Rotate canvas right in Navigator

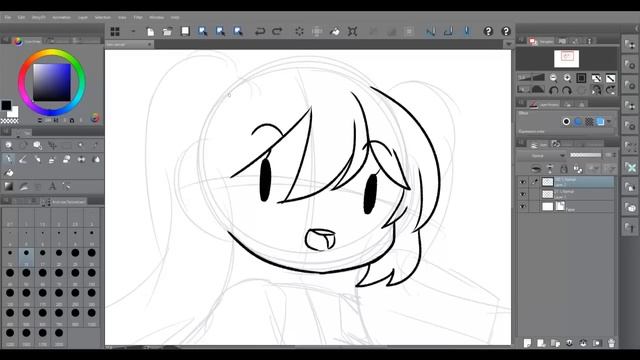click(x=567, y=90)
